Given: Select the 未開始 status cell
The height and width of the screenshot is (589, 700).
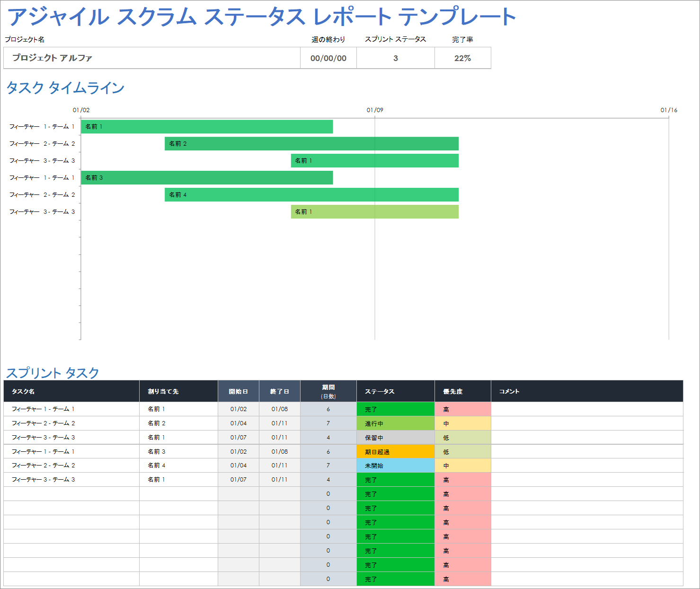Looking at the screenshot, I should (396, 466).
